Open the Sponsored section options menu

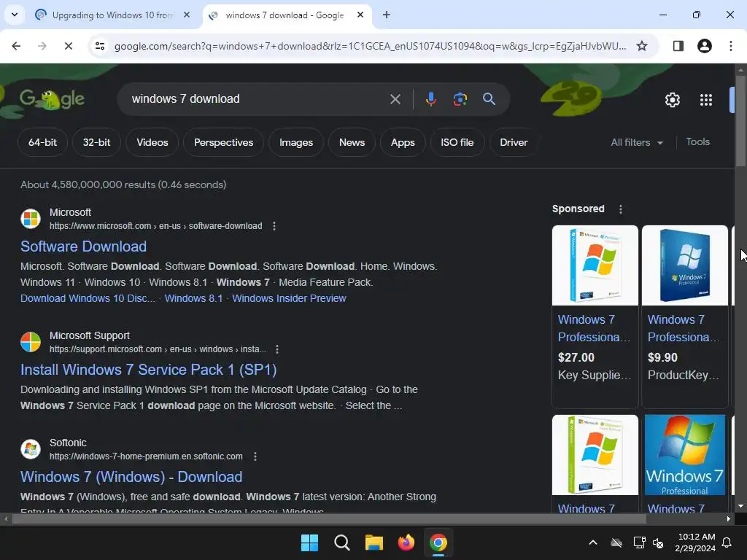620,209
